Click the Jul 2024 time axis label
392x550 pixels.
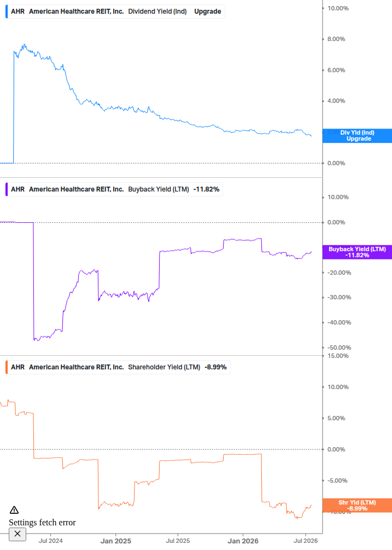50,541
